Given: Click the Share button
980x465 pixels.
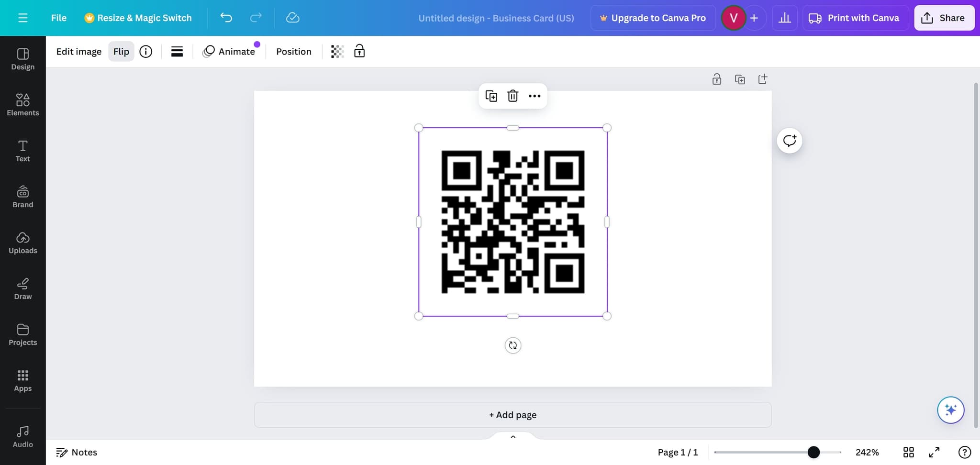Looking at the screenshot, I should (x=944, y=18).
